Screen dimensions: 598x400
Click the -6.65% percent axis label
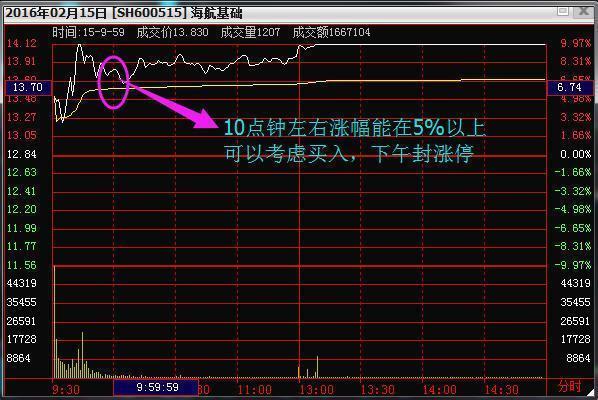(573, 228)
